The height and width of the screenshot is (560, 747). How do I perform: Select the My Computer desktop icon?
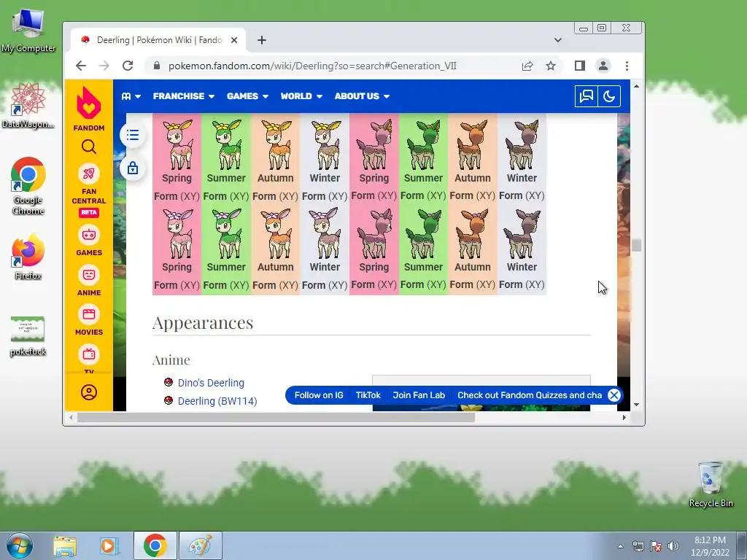point(28,30)
